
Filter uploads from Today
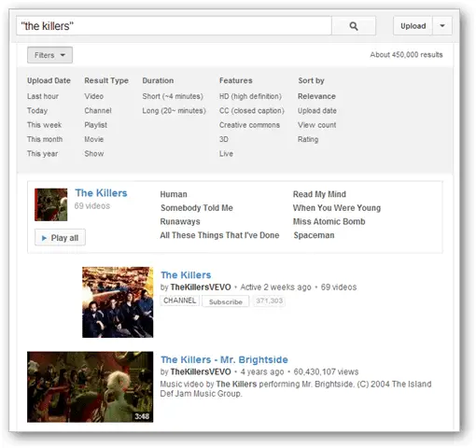coord(37,111)
